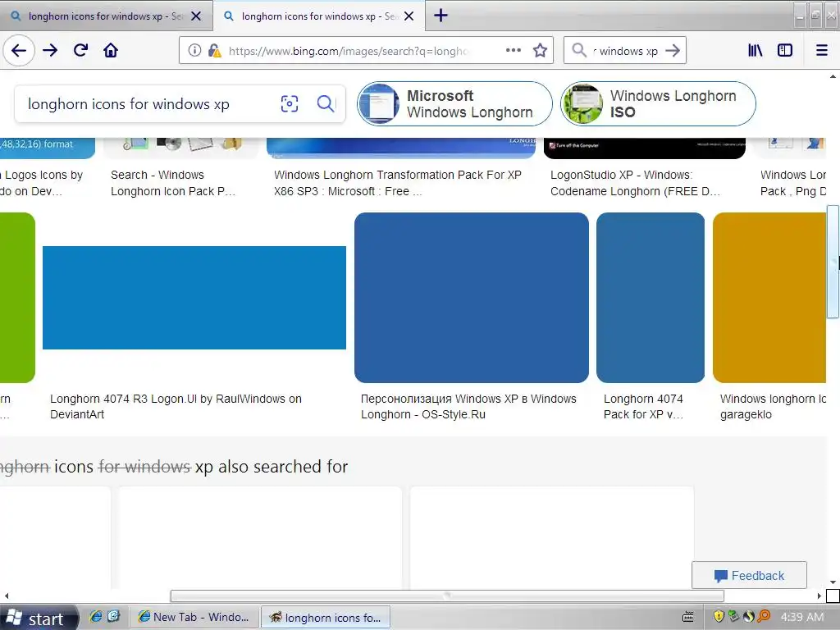
Task: Click the wide light-blue Logon.UI image thumbnail
Action: 194,298
